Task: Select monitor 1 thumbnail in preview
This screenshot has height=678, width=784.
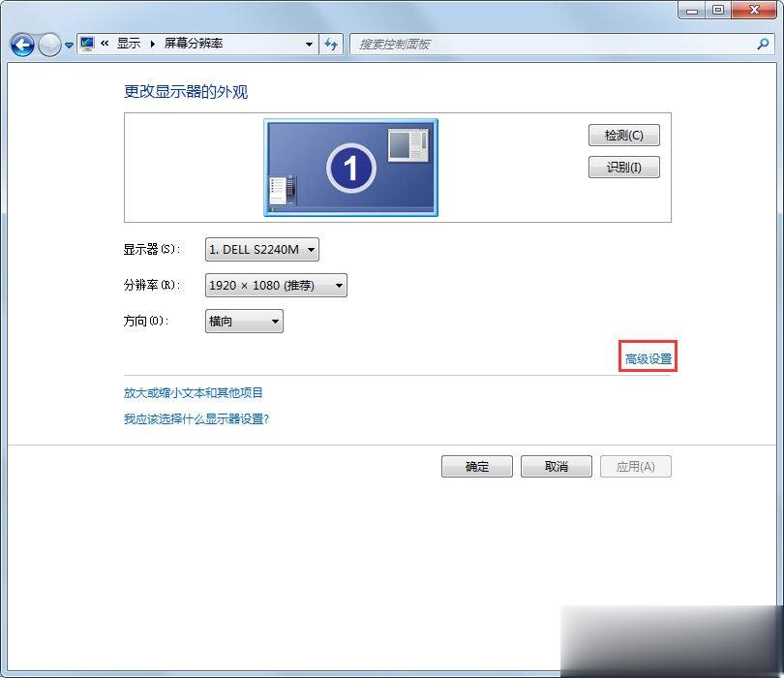Action: click(x=351, y=168)
